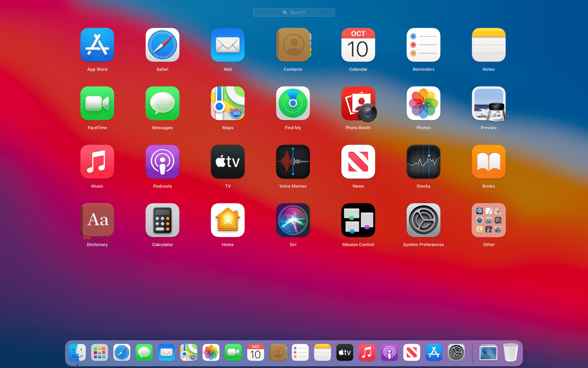The height and width of the screenshot is (368, 588).
Task: Open Music in the Launchpad grid
Action: pos(97,162)
